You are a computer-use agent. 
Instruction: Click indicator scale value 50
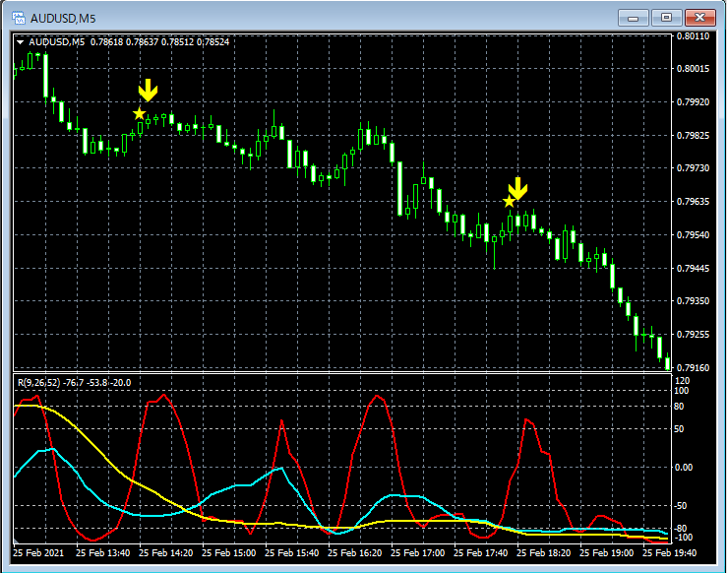(679, 429)
